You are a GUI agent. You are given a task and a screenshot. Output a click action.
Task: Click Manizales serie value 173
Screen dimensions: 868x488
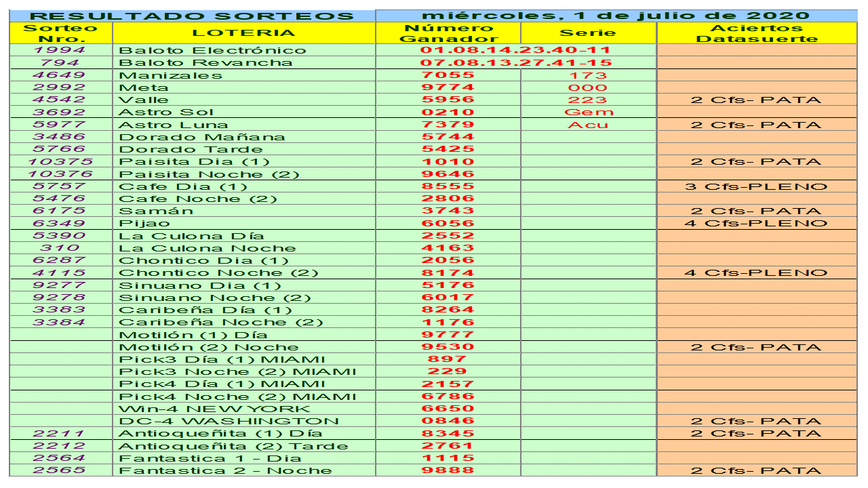pyautogui.click(x=588, y=75)
